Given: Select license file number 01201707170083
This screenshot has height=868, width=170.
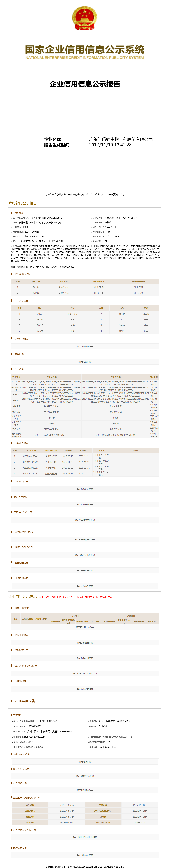Looking at the screenshot, I should click(30, 473).
